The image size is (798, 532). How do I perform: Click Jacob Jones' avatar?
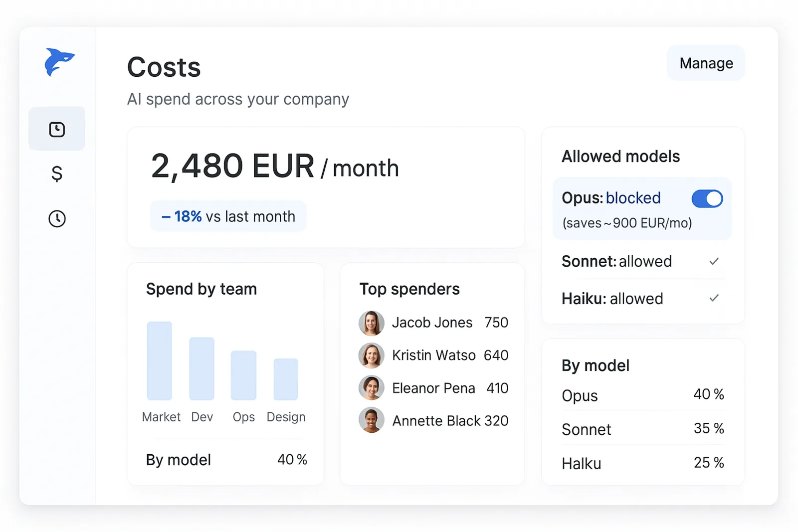coord(371,323)
